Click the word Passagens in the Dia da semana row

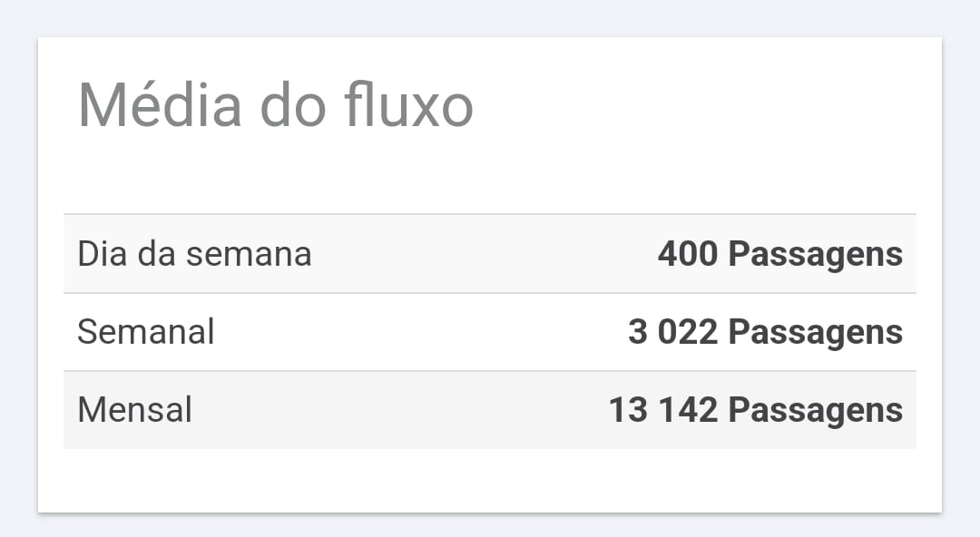point(816,255)
